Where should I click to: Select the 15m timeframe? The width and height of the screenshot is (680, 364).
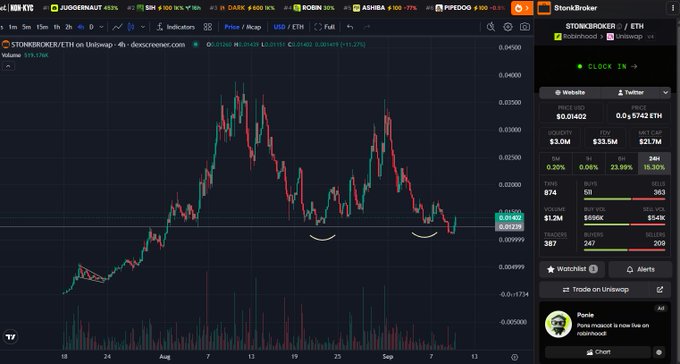(42, 27)
